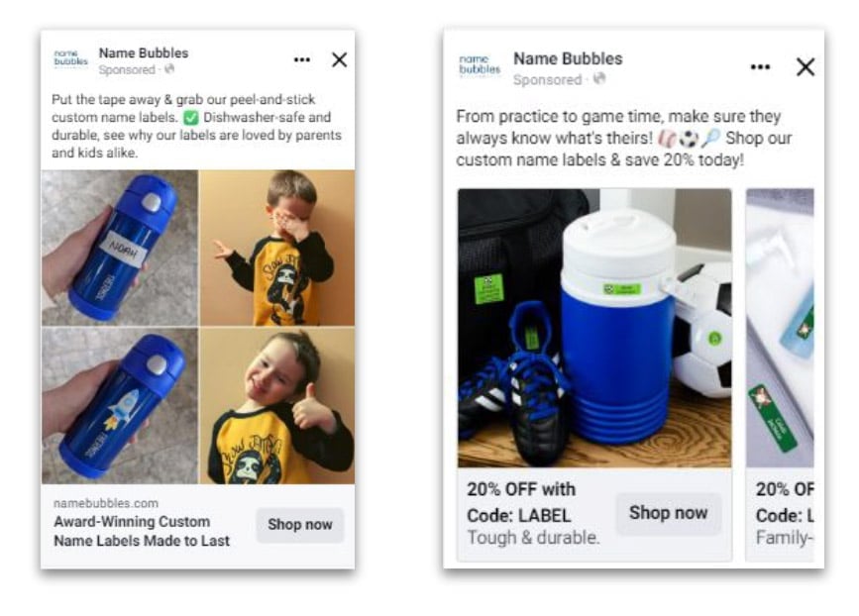
Task: Click globe audience icon on right ad
Action: coord(599,79)
